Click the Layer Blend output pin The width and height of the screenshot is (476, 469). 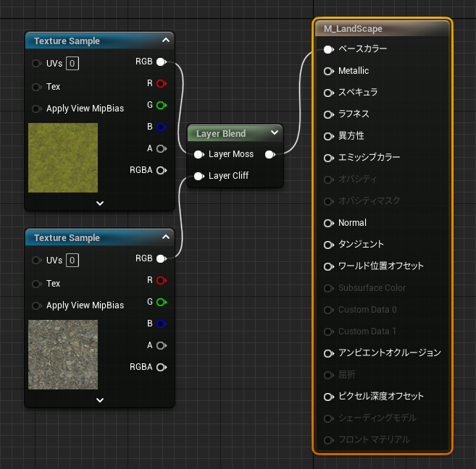270,154
